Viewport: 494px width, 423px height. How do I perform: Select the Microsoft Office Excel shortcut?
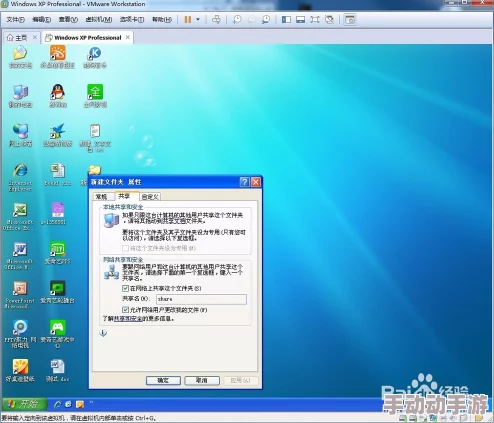coord(19,217)
